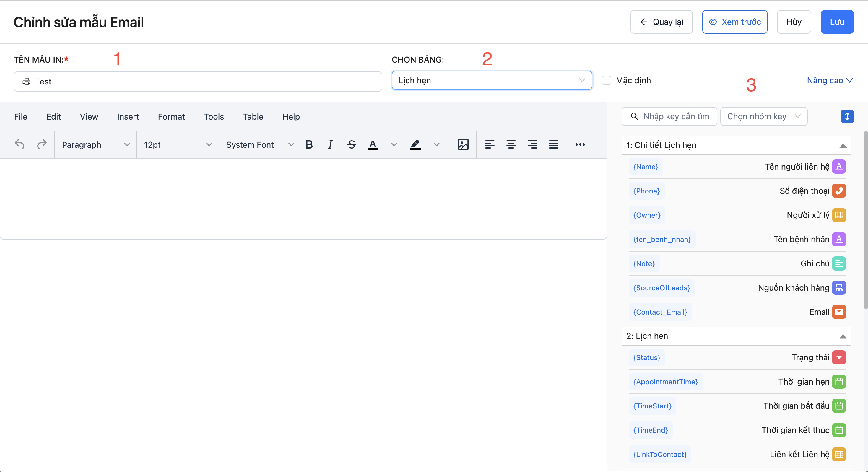868x472 pixels.
Task: Open the Insert menu
Action: [x=128, y=117]
